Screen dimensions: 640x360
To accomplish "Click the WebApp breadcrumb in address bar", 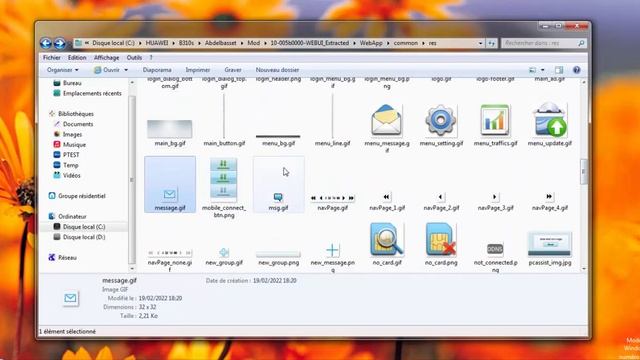I will 371,43.
